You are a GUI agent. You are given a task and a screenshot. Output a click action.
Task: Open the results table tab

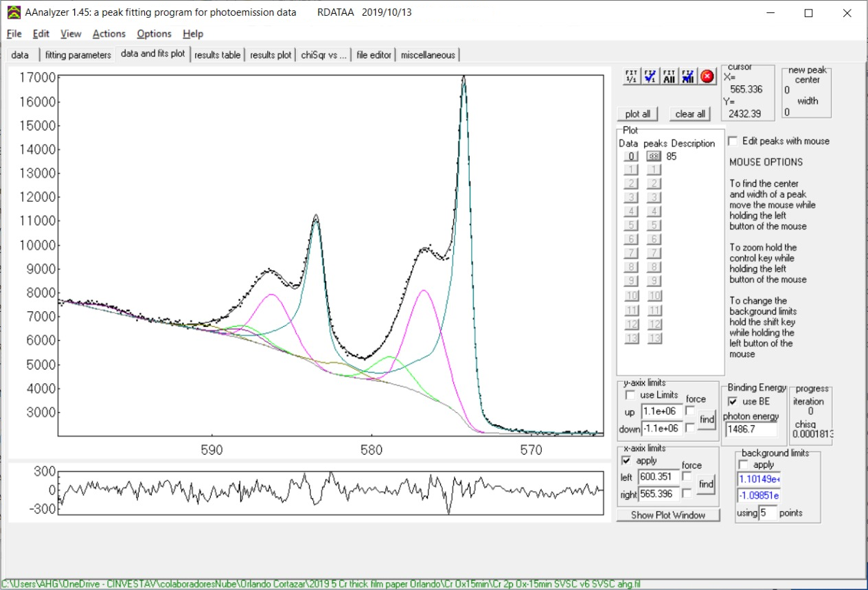[217, 55]
